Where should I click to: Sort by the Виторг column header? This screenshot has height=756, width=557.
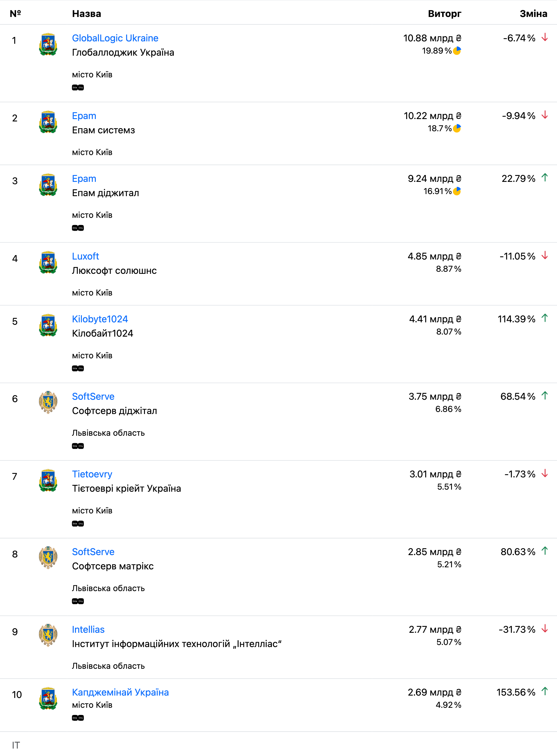(445, 14)
